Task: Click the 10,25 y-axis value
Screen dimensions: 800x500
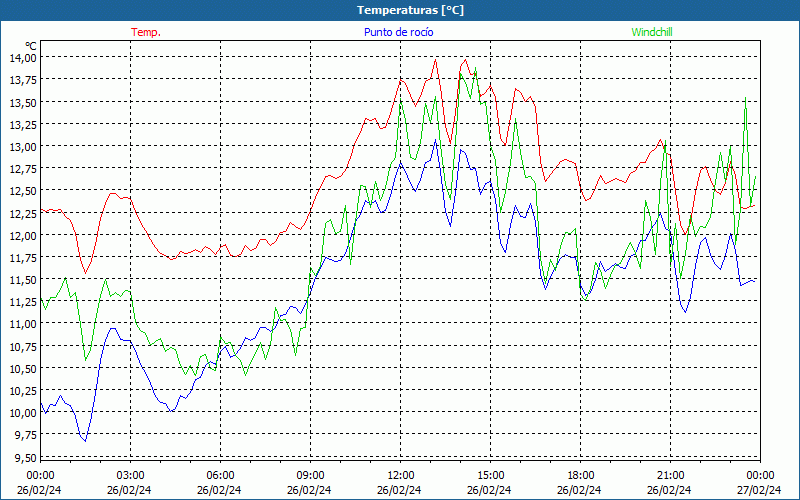Action: 23,391
